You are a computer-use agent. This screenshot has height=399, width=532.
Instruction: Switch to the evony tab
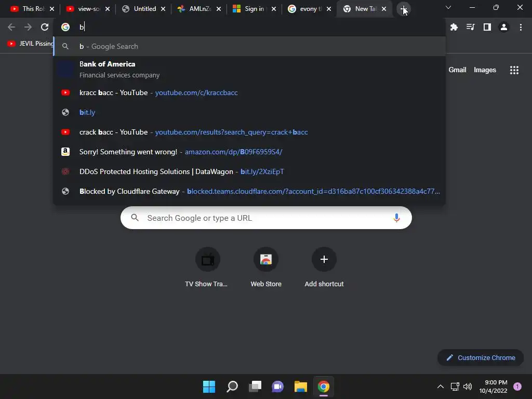(x=307, y=9)
